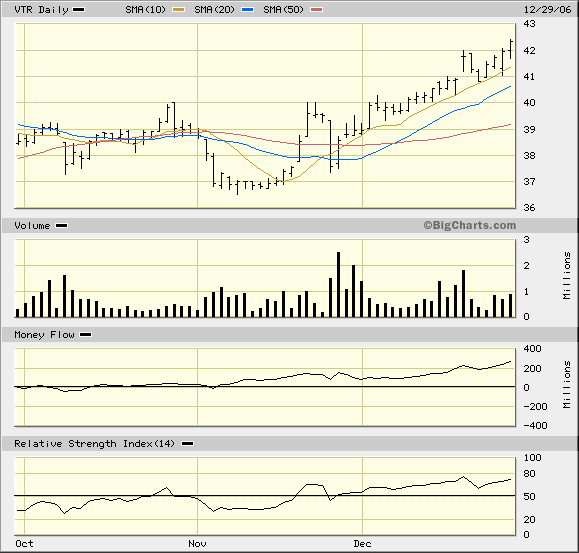Click the last price bar near 42
579x553 pixels.
pyautogui.click(x=511, y=49)
